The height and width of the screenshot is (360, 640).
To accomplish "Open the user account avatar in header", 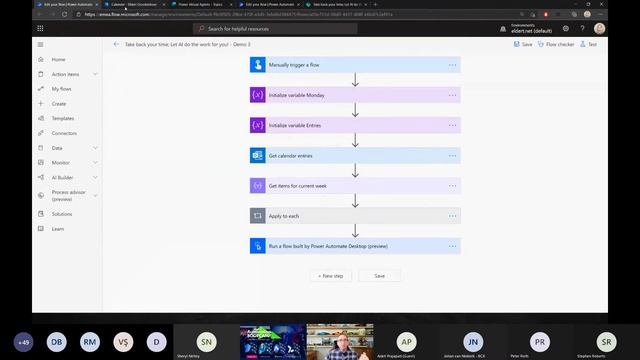I will tap(599, 28).
